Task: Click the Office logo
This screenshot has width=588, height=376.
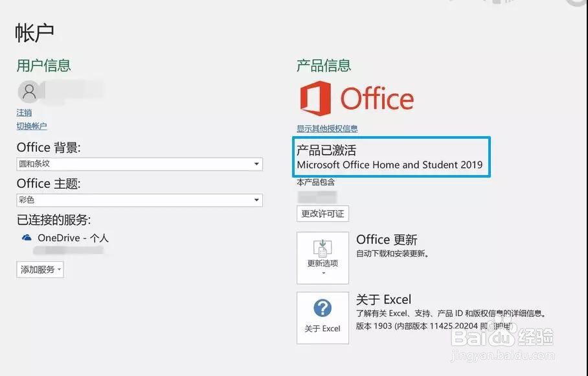Action: pos(357,99)
